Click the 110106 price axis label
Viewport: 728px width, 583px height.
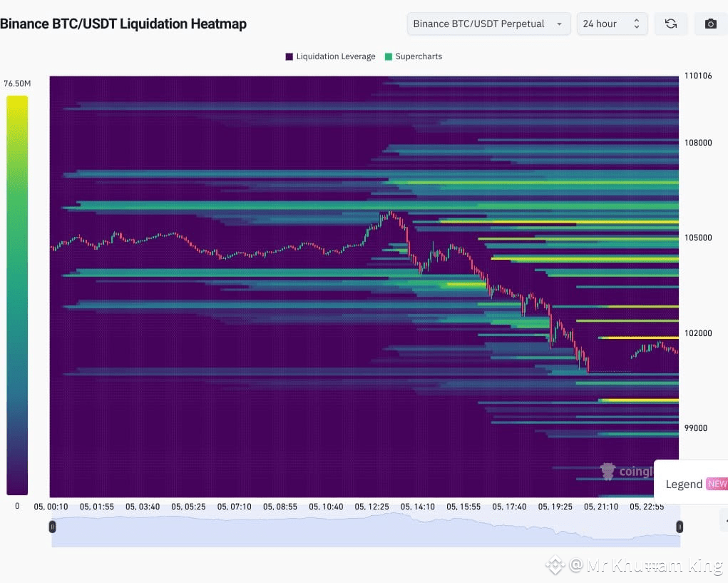click(x=698, y=76)
